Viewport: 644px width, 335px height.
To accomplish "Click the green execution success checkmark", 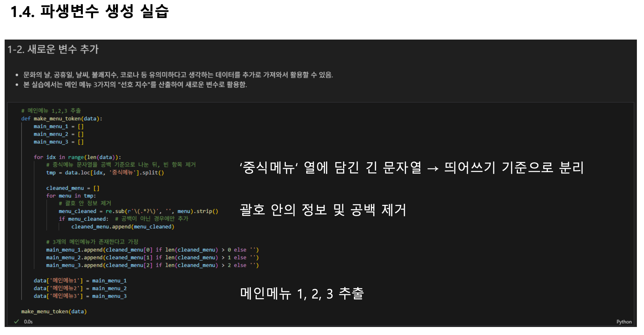I will (x=16, y=321).
